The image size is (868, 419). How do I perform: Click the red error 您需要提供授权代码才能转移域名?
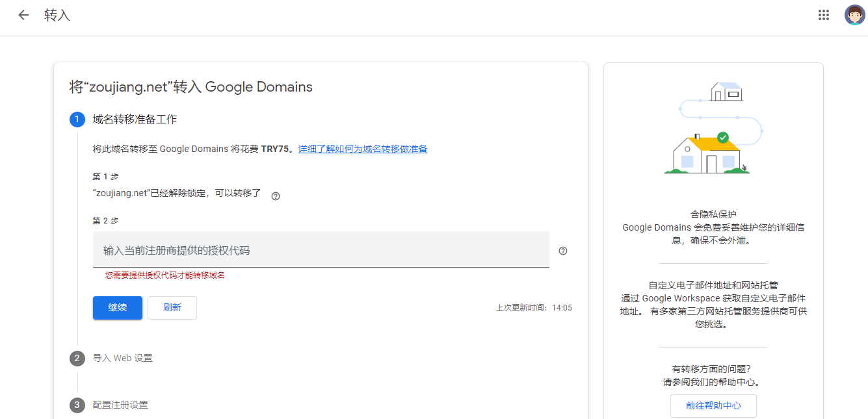165,275
